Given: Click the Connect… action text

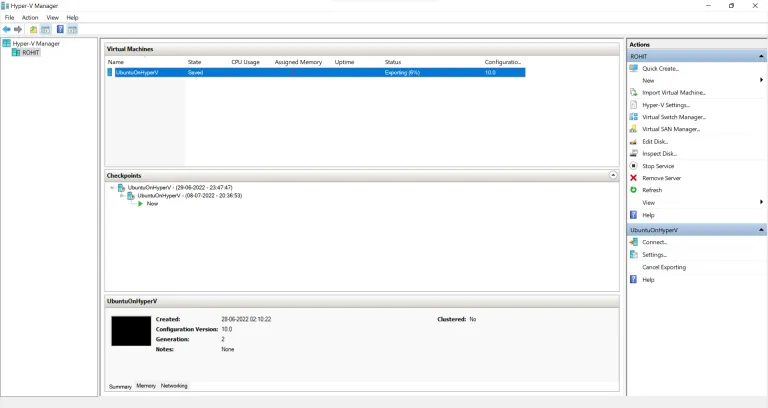Looking at the screenshot, I should pos(654,242).
